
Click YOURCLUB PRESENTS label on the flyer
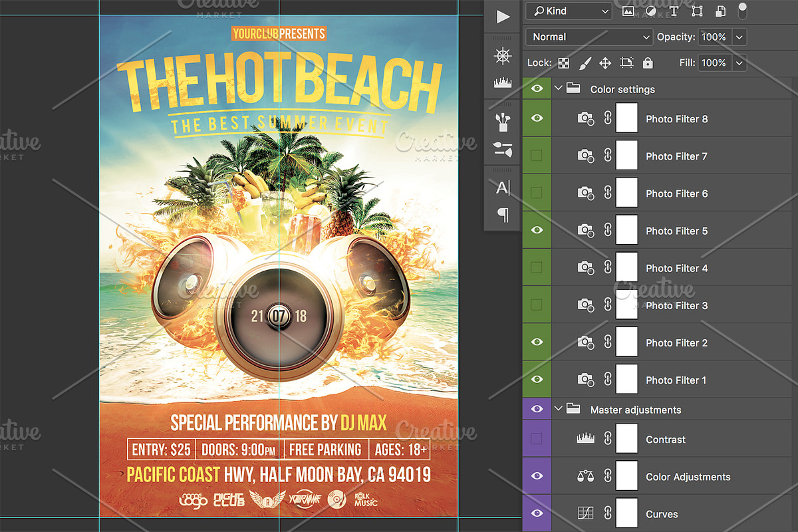coord(279,33)
